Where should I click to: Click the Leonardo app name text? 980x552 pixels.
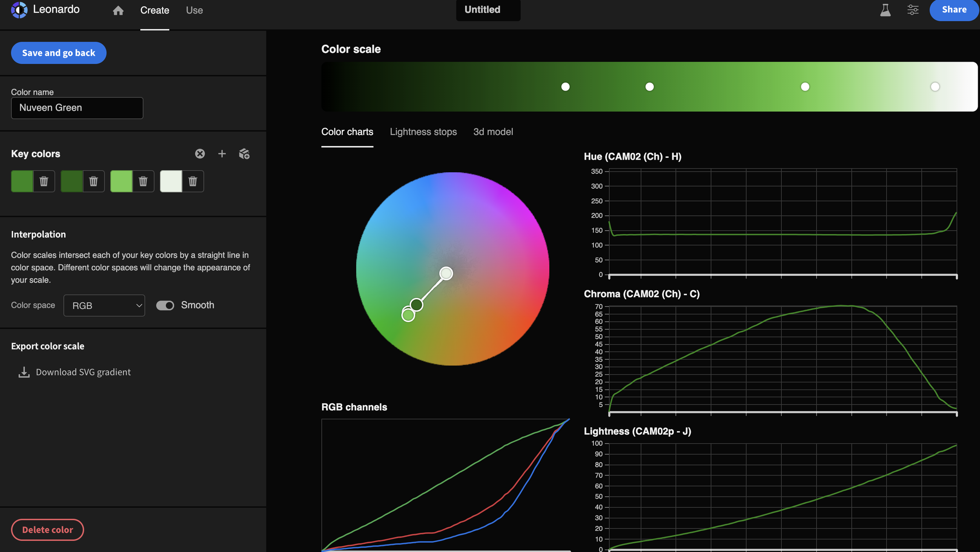click(x=56, y=9)
